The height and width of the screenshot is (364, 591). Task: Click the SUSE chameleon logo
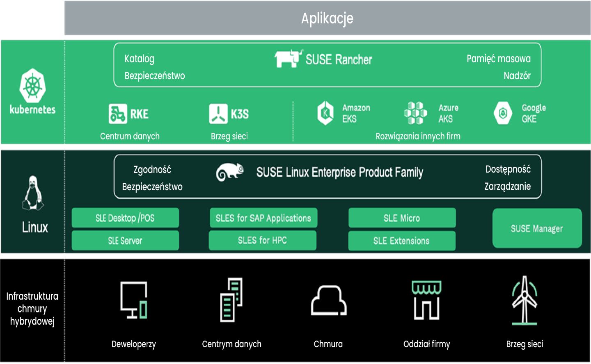[x=229, y=172]
